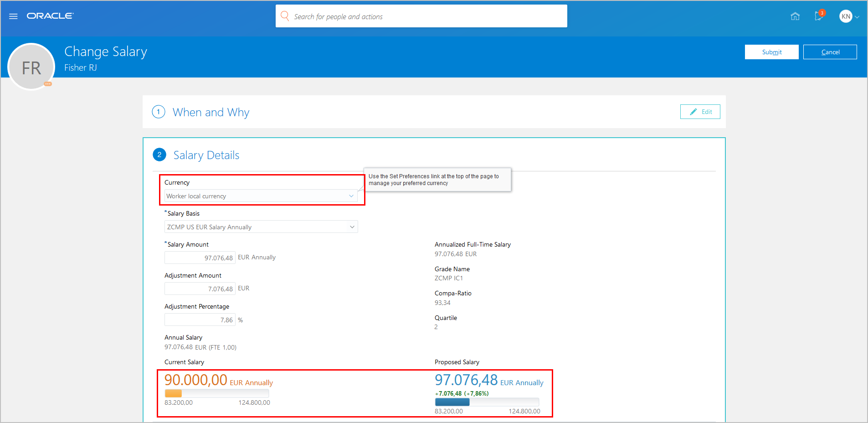868x423 pixels.
Task: Click the Proposed Salary range bar
Action: pos(487,402)
